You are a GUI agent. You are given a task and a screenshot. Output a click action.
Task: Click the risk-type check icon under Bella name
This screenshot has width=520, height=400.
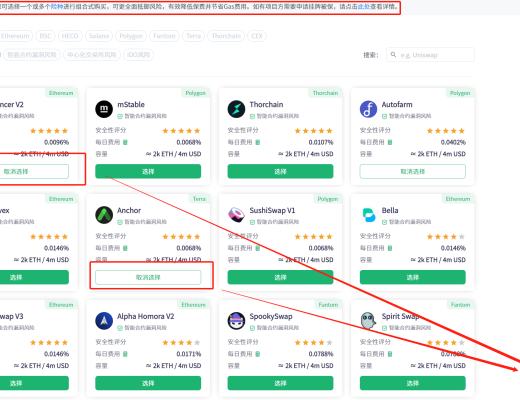(384, 222)
